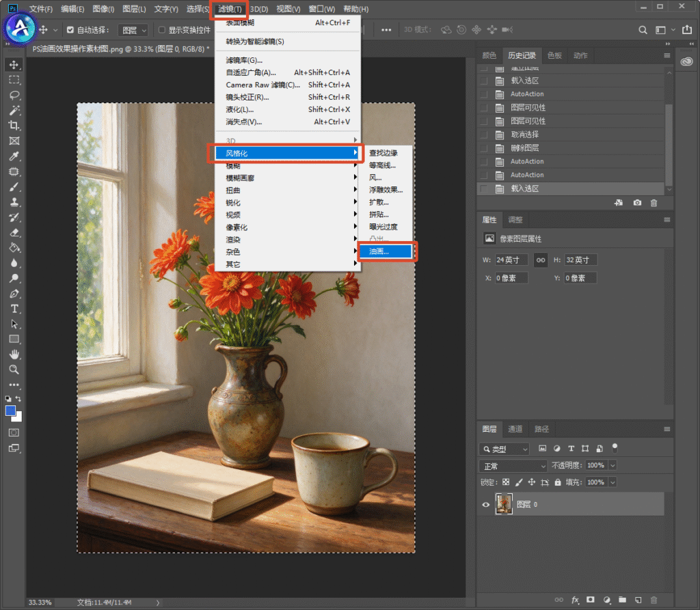Create new snapshot with camera icon
Image resolution: width=700 pixels, height=610 pixels.
click(x=637, y=203)
